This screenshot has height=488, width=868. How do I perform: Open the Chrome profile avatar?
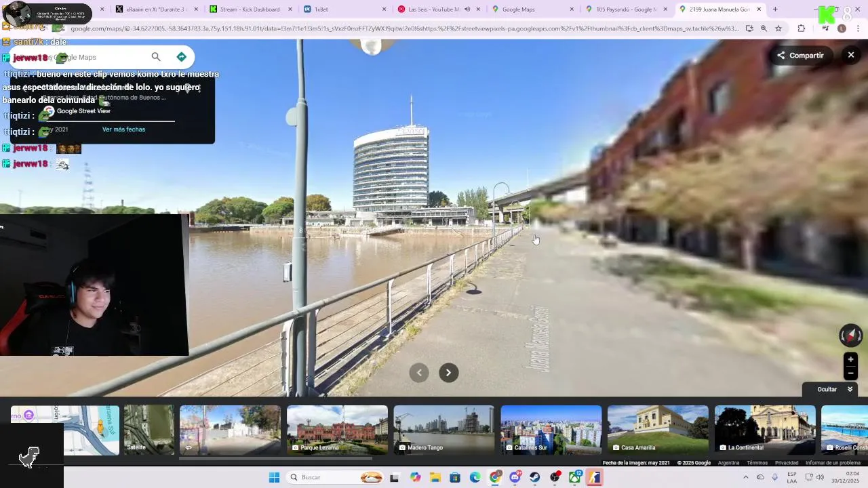(x=842, y=28)
